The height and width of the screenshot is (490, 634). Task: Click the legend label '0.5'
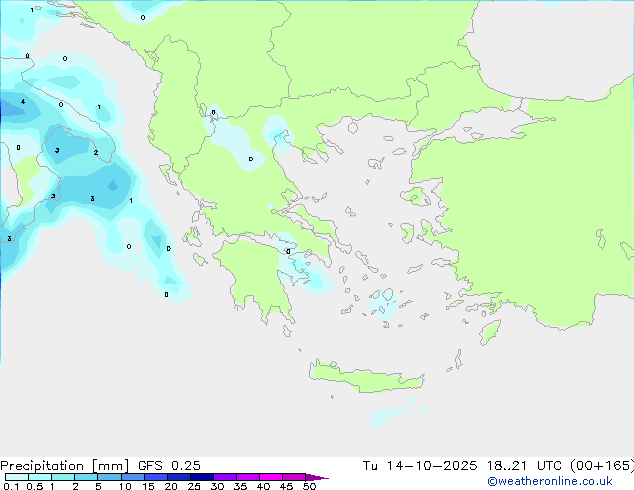pyautogui.click(x=35, y=486)
